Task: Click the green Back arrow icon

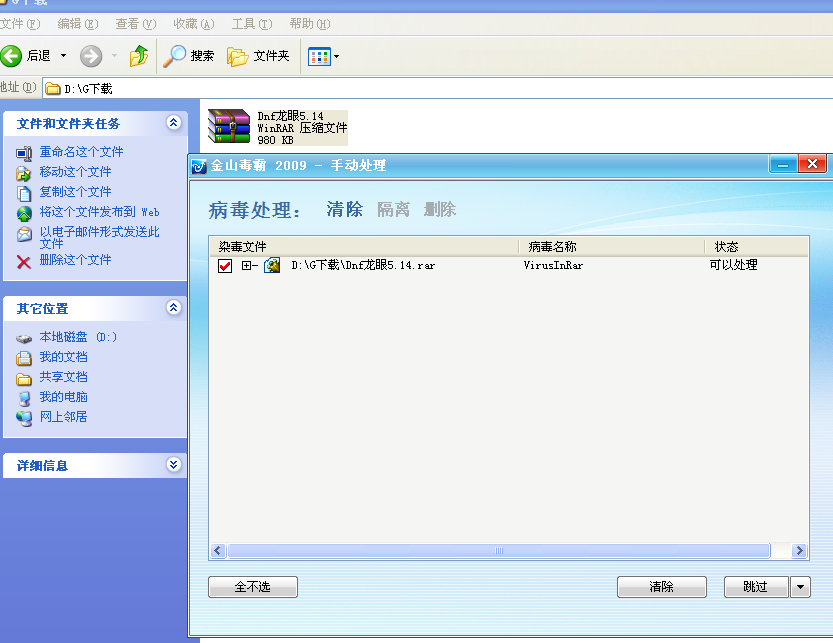Action: [x=11, y=56]
